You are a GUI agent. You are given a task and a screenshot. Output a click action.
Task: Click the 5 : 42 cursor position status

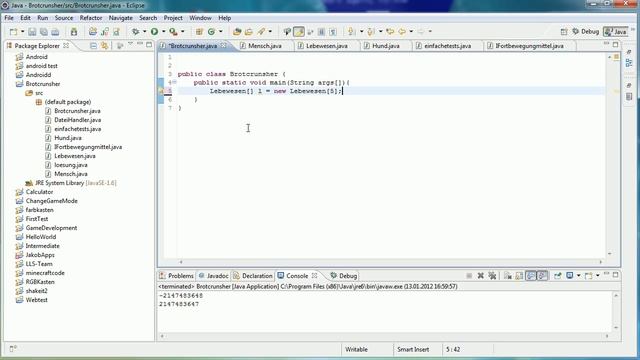pos(453,349)
